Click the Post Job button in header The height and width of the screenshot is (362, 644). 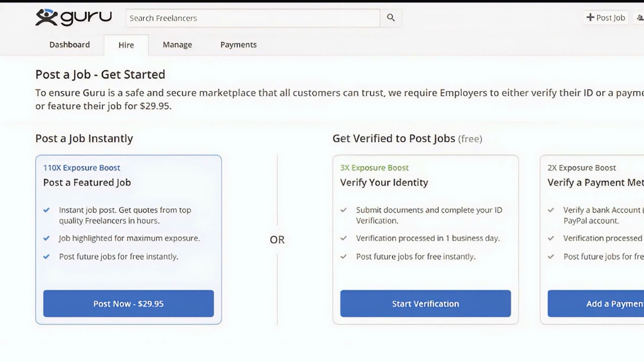pos(606,18)
